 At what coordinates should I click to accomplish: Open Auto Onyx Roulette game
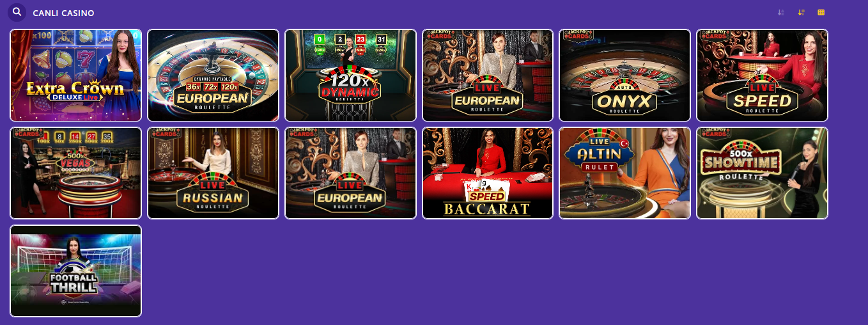coord(625,75)
